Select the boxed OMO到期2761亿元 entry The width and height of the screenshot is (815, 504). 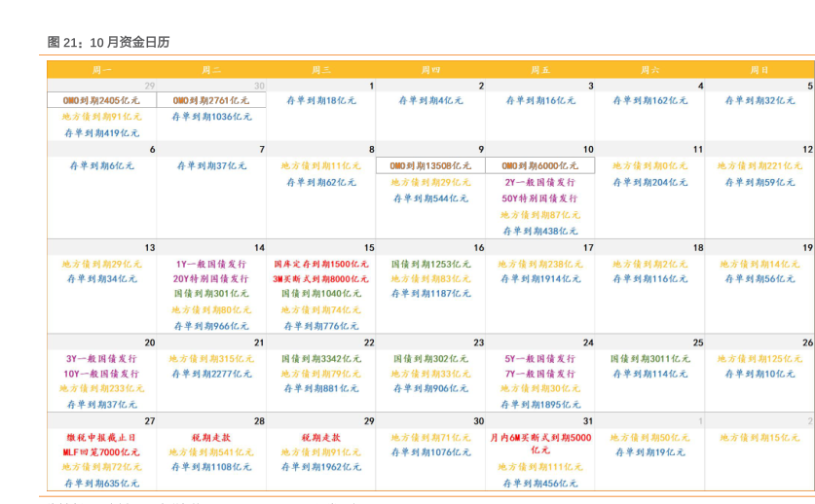(x=211, y=100)
